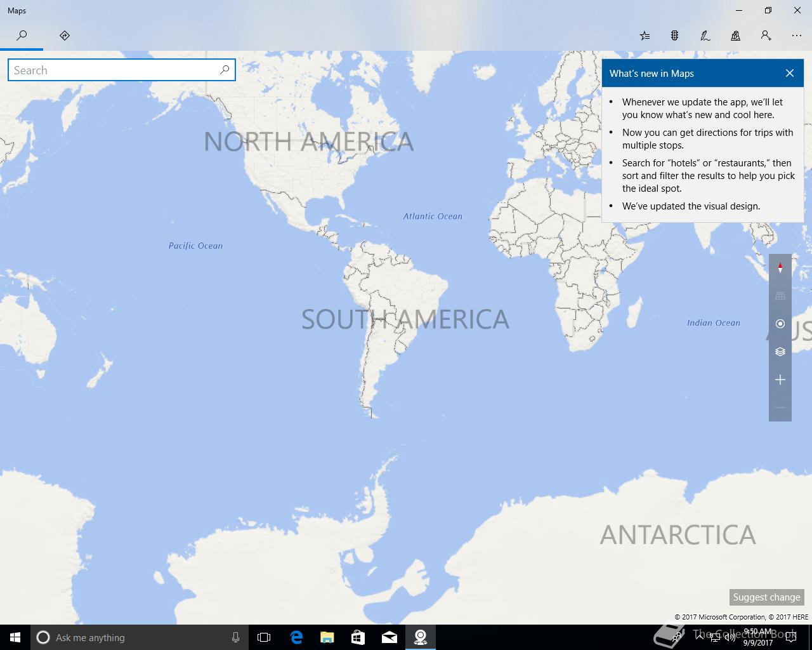Screen dimensions: 812x650
Task: Click the taskbar clock showing 9/9/2017
Action: pos(758,637)
